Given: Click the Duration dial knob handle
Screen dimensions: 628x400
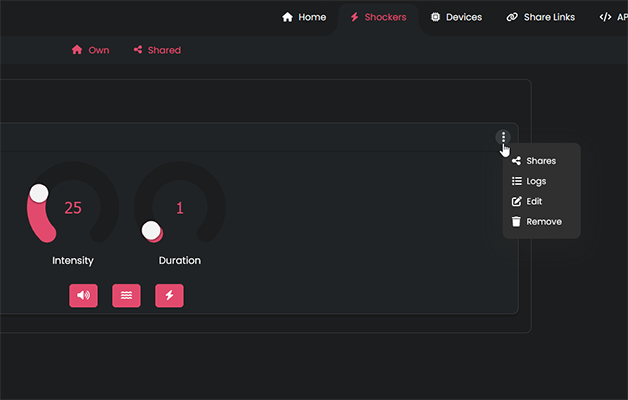Looking at the screenshot, I should (151, 231).
